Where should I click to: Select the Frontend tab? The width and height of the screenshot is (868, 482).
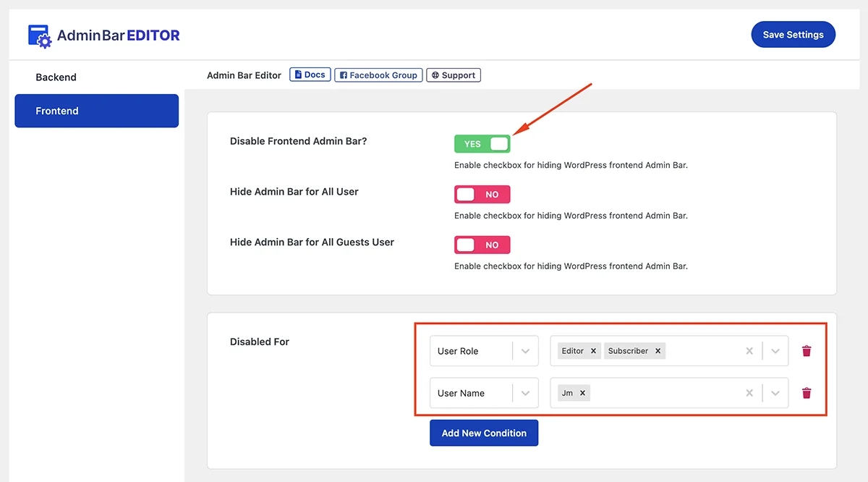click(x=96, y=111)
